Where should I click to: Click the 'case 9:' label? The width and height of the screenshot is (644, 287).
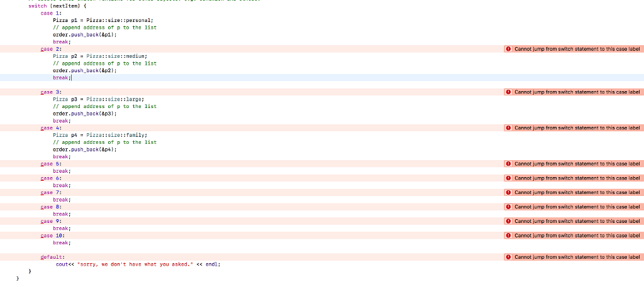[51, 221]
